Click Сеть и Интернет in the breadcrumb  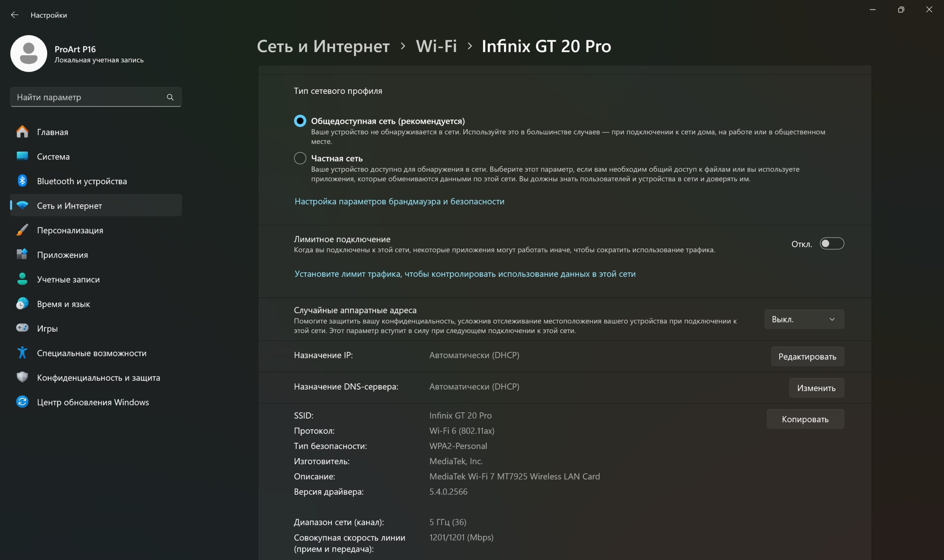click(x=323, y=46)
